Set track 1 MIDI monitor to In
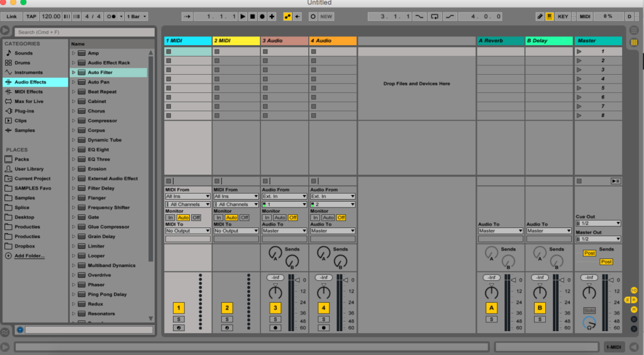The image size is (644, 355). click(x=170, y=217)
